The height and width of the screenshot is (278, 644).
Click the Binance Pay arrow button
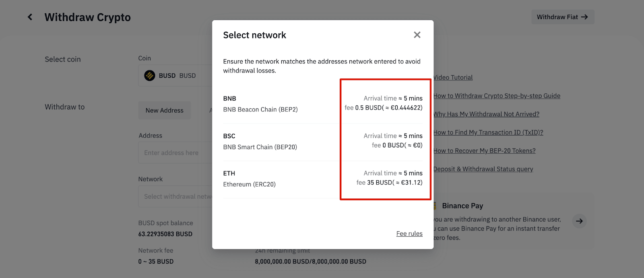(x=579, y=221)
